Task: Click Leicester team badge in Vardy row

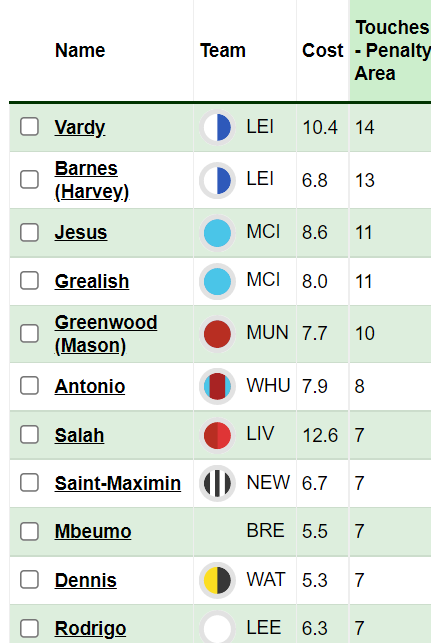Action: pos(217,127)
